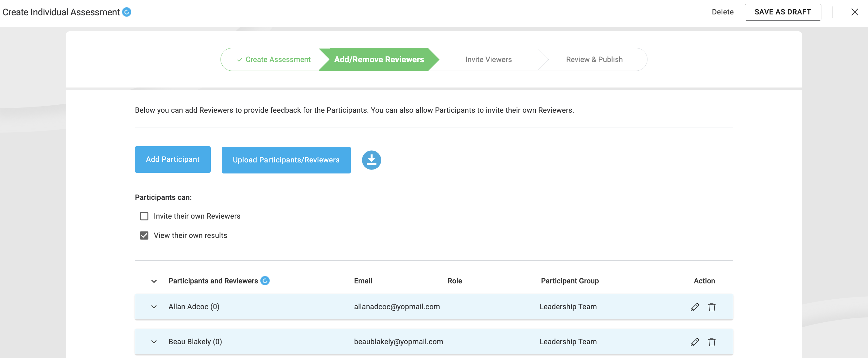Click Leadership Team in Allan Adcoc row
Image resolution: width=868 pixels, height=358 pixels.
(x=568, y=307)
